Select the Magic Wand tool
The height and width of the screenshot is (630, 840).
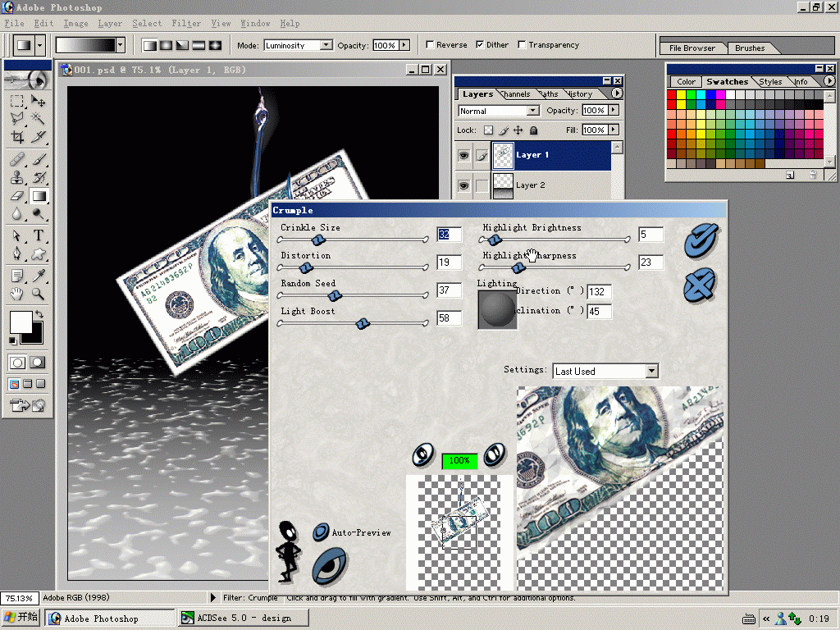(x=38, y=118)
